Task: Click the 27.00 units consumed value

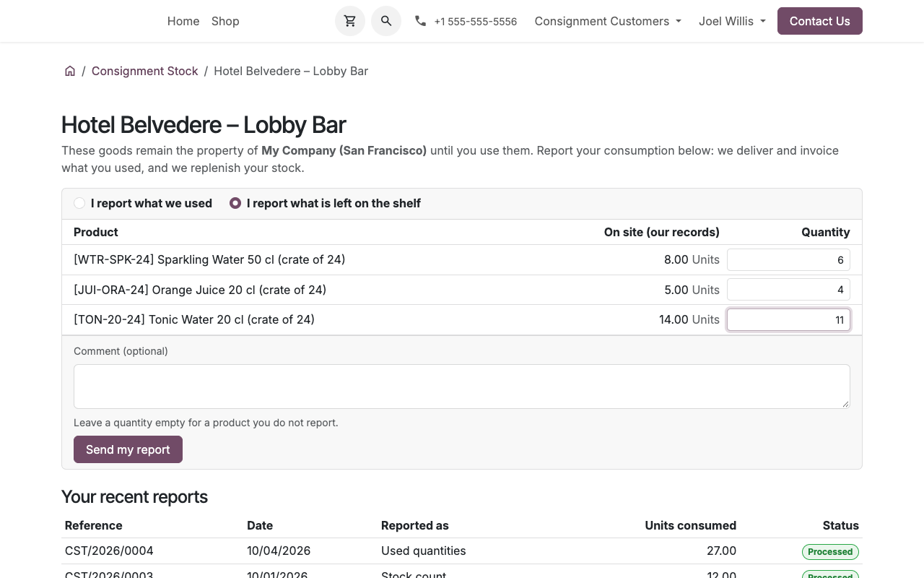Action: pos(721,551)
